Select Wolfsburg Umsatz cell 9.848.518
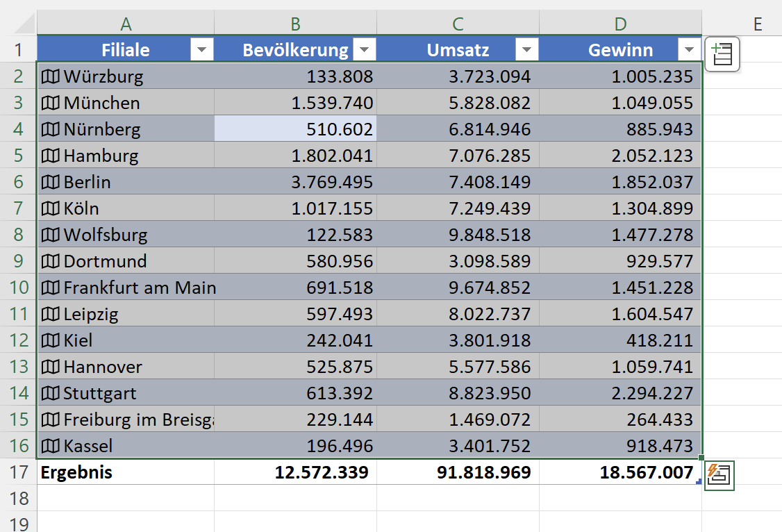782x532 pixels. click(458, 234)
